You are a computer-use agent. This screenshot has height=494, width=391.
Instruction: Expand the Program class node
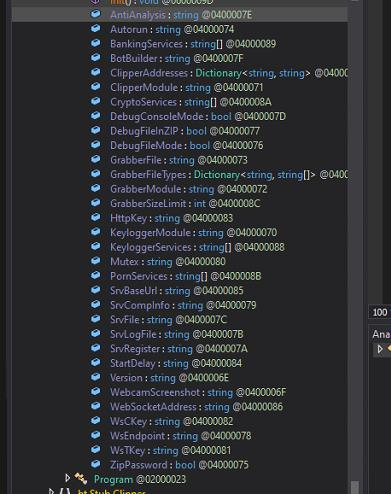point(67,479)
